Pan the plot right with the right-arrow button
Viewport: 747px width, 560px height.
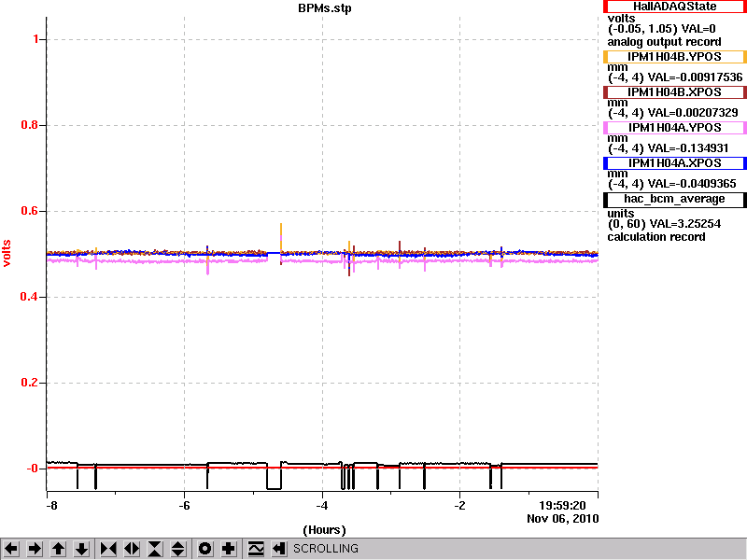(35, 549)
